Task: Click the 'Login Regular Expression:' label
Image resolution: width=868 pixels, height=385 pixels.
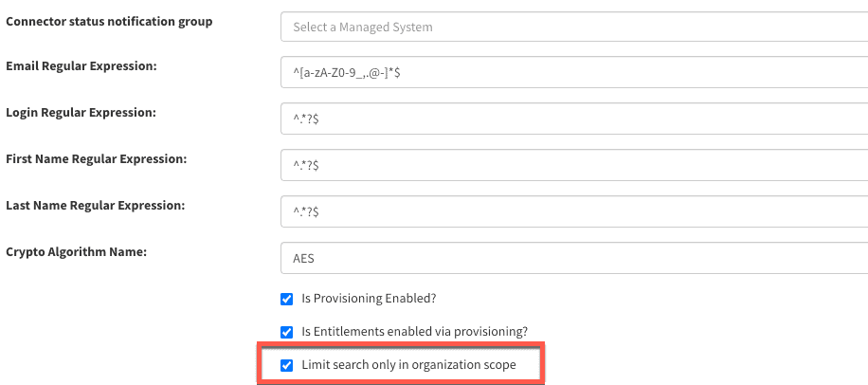Action: pyautogui.click(x=81, y=113)
